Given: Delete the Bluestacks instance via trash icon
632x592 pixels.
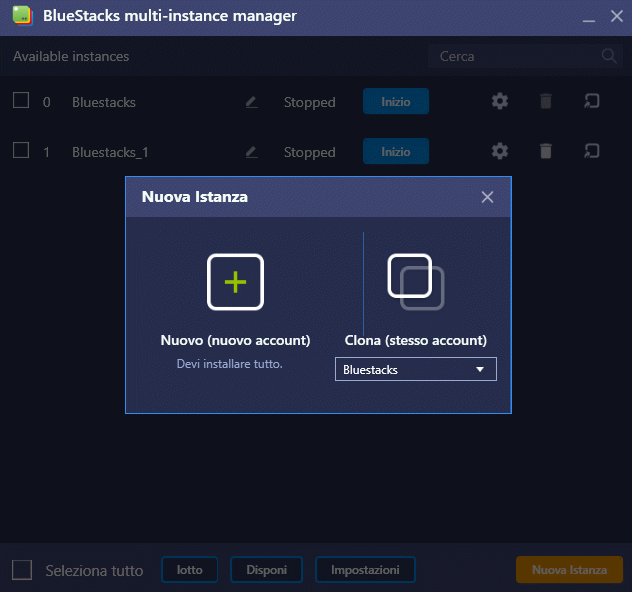Looking at the screenshot, I should pos(546,101).
